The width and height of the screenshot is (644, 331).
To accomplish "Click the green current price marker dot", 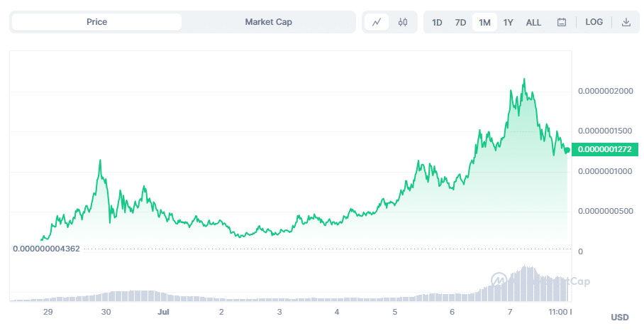I will 567,150.
